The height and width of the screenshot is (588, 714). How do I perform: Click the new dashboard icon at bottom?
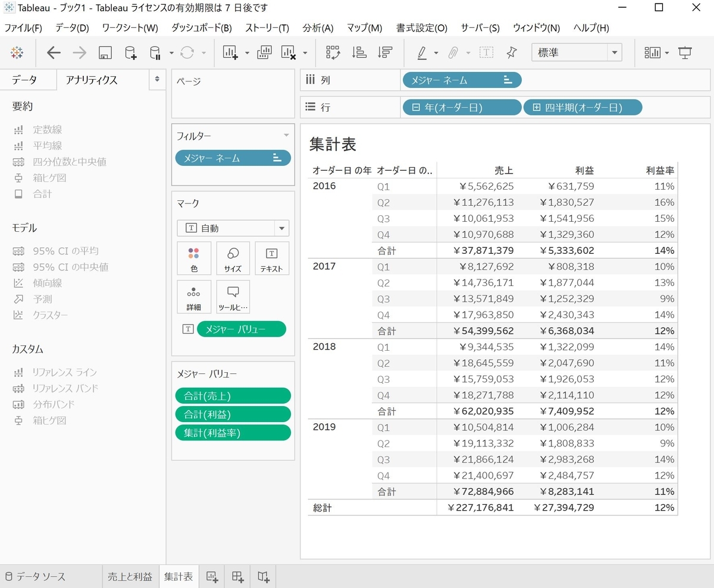(x=238, y=576)
